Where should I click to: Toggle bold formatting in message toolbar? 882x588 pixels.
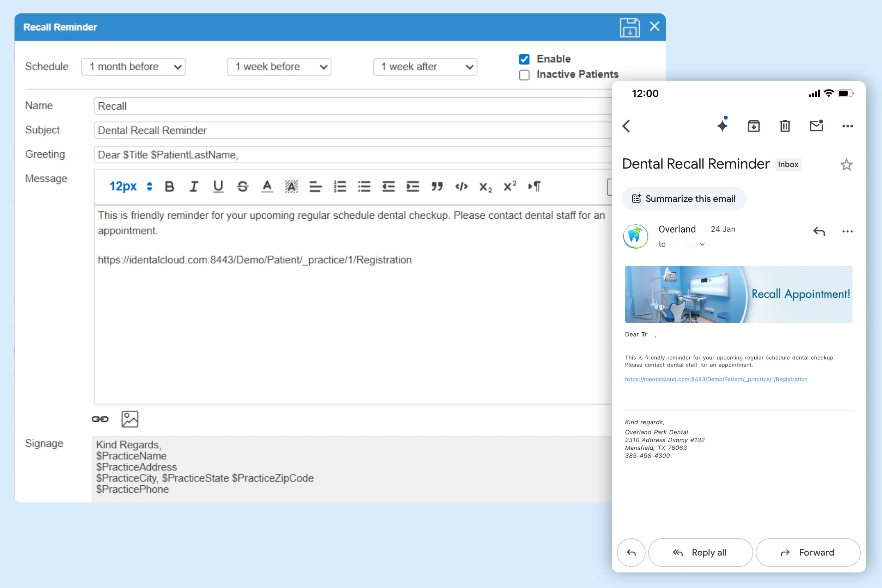[169, 186]
